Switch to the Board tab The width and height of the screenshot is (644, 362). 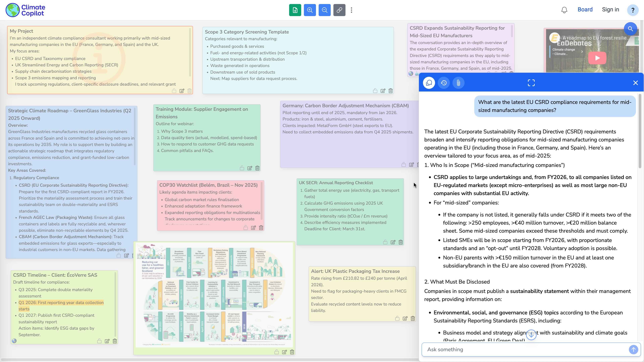[585, 10]
